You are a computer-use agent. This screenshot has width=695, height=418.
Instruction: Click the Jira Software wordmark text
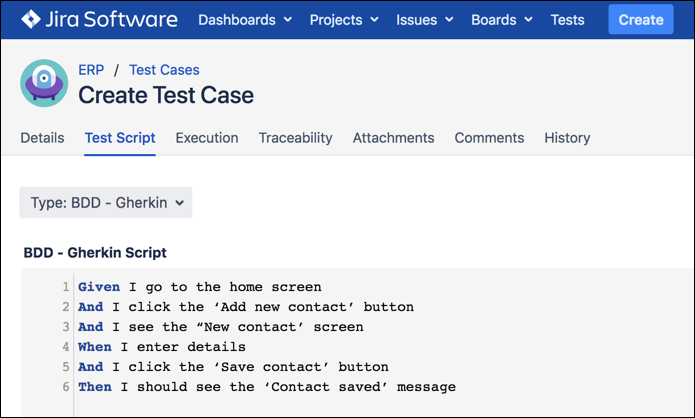click(x=112, y=20)
